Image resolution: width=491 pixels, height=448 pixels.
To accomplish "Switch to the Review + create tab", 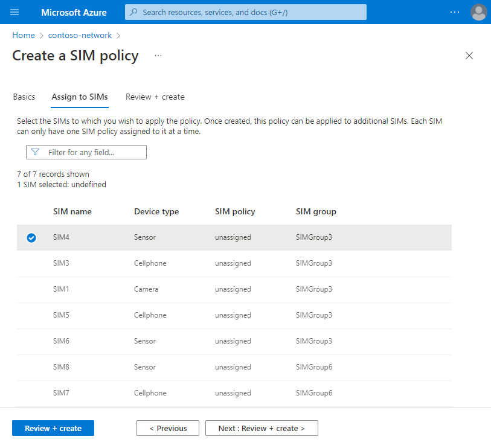I will click(x=155, y=97).
